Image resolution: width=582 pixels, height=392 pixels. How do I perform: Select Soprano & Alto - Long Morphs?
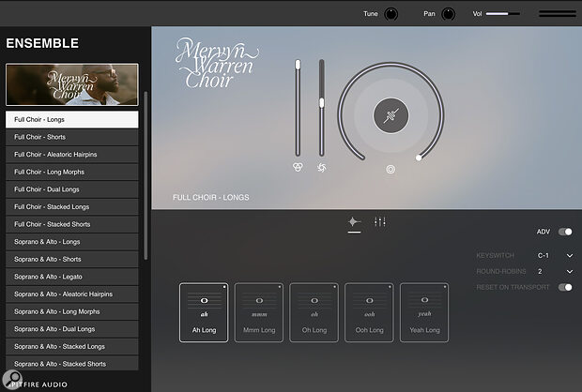click(72, 311)
